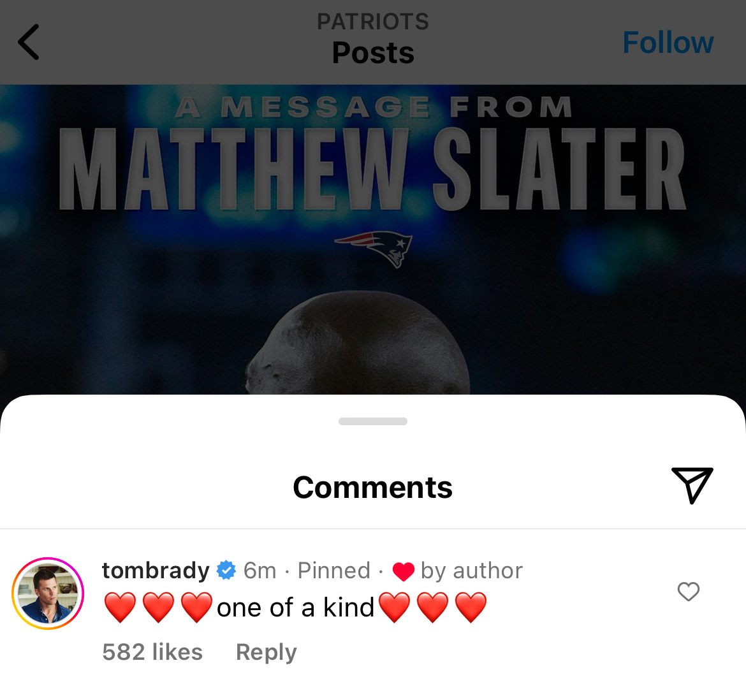This screenshot has height=700, width=746.
Task: Open the tombrady username profile
Action: tap(156, 570)
